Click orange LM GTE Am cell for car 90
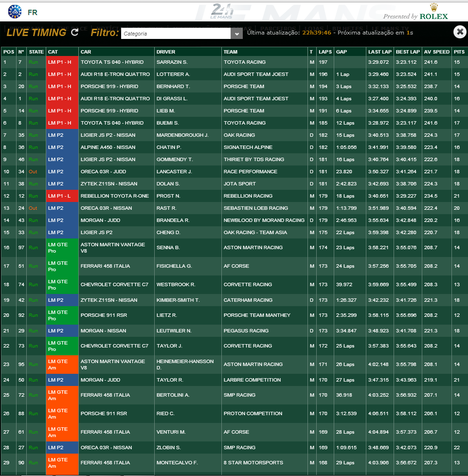Screen dimensions: 468x476 pyautogui.click(x=62, y=463)
